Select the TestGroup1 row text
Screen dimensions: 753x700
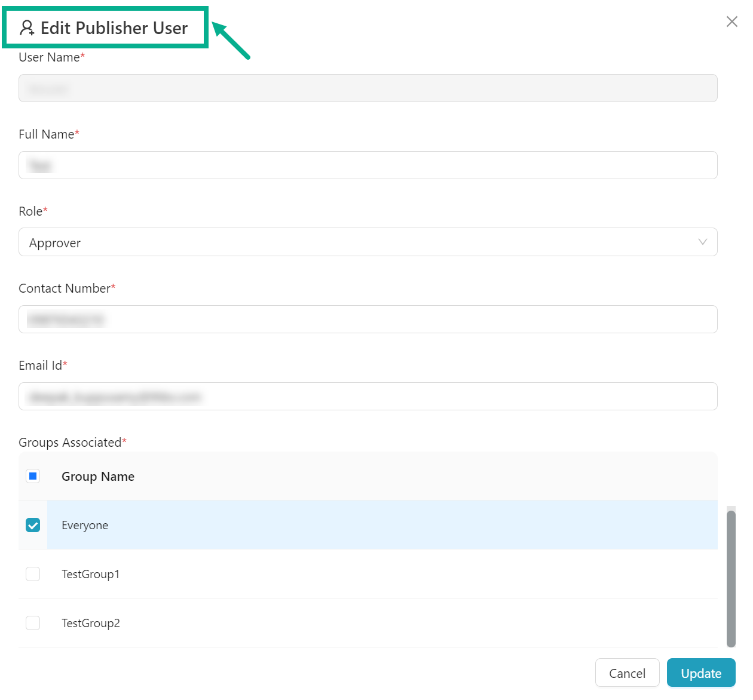pos(90,575)
